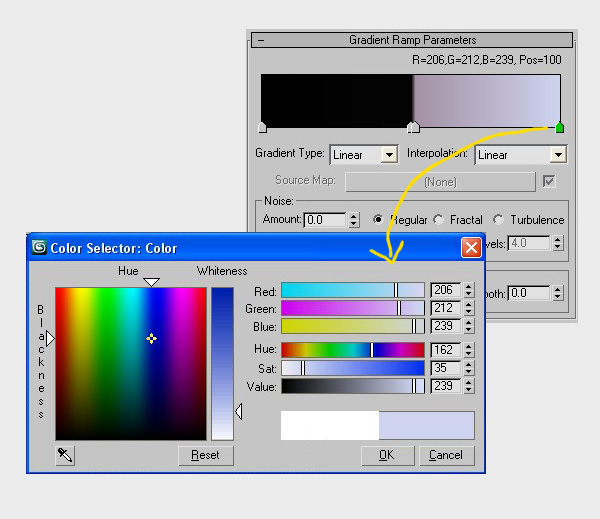
Task: Select the leftmost gradient flag marker
Action: (x=262, y=127)
